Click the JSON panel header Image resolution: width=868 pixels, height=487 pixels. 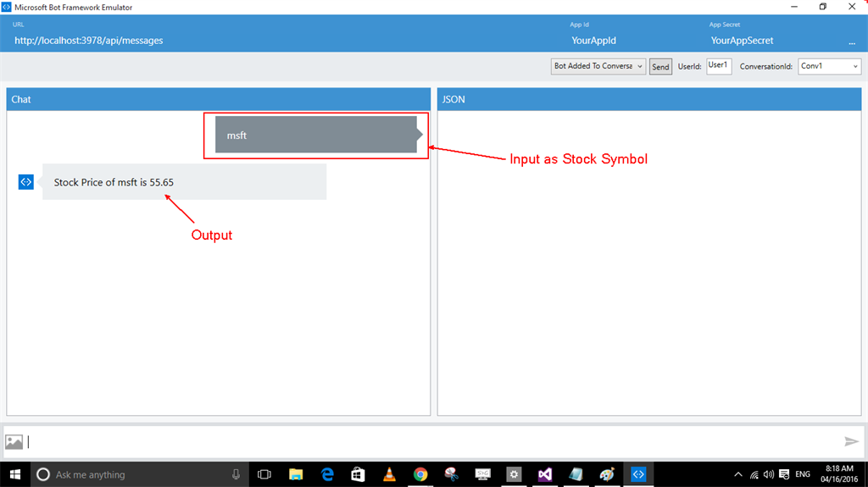648,99
